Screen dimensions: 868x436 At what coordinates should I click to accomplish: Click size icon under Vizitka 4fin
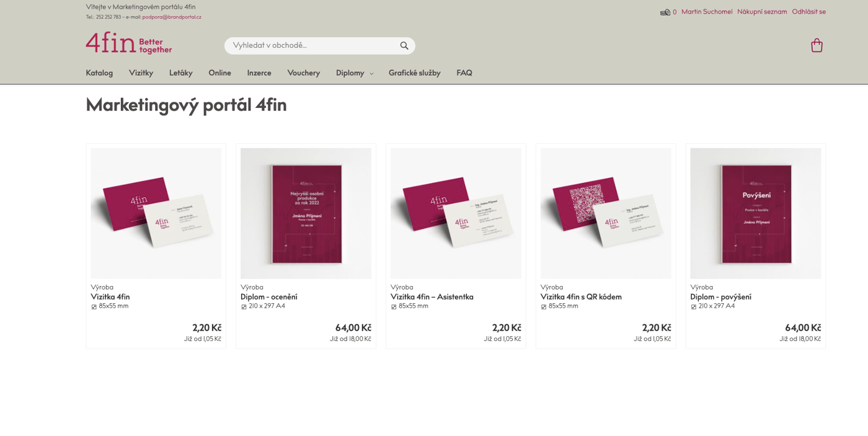[94, 306]
